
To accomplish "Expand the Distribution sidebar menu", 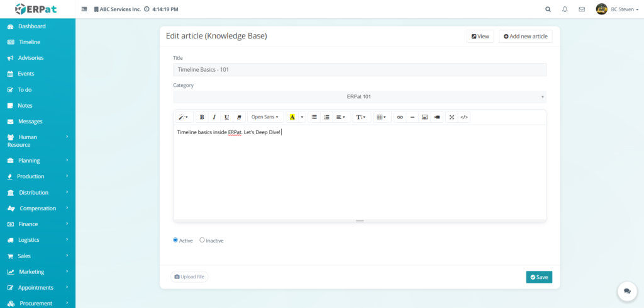I will 38,193.
